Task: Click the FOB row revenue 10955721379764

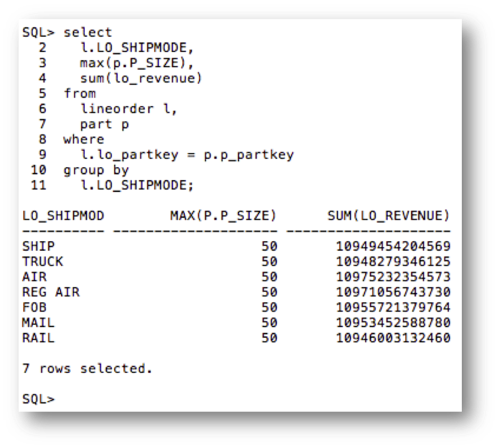Action: click(x=393, y=307)
